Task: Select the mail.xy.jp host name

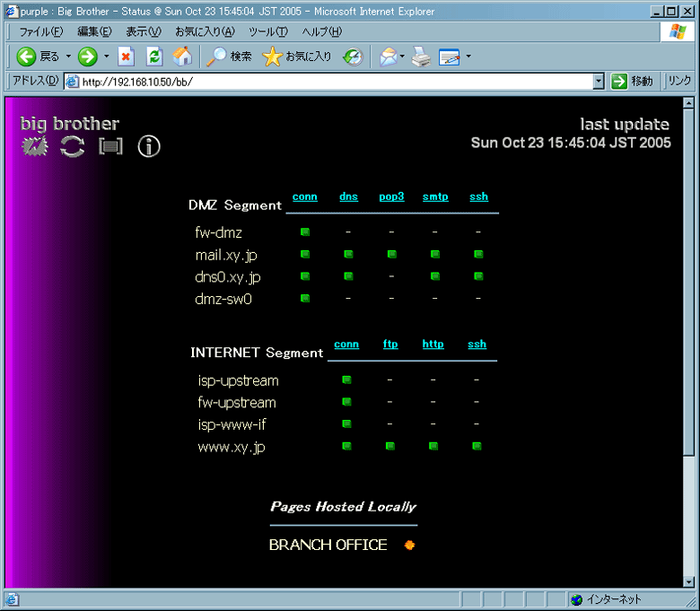Action: [226, 256]
